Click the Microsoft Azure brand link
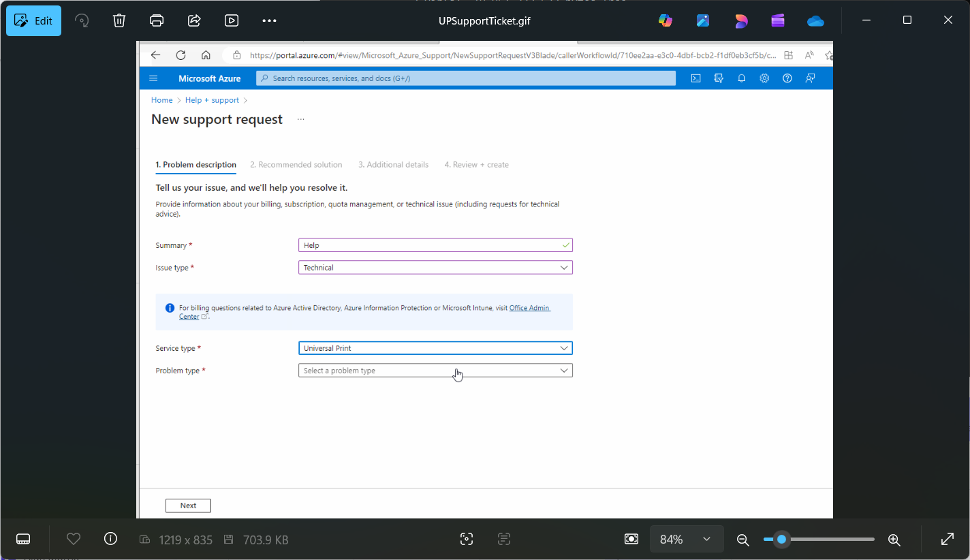Screen dimensions: 970x560 pos(210,78)
